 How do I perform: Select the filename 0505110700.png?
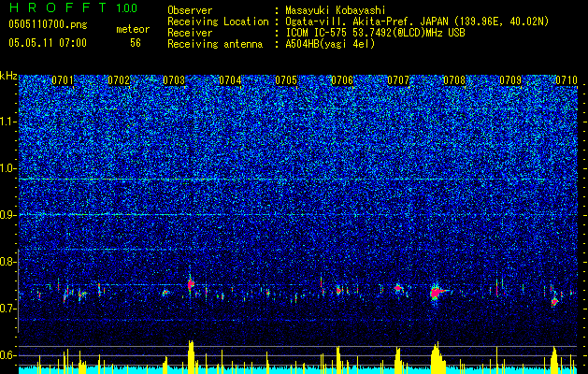pos(48,24)
